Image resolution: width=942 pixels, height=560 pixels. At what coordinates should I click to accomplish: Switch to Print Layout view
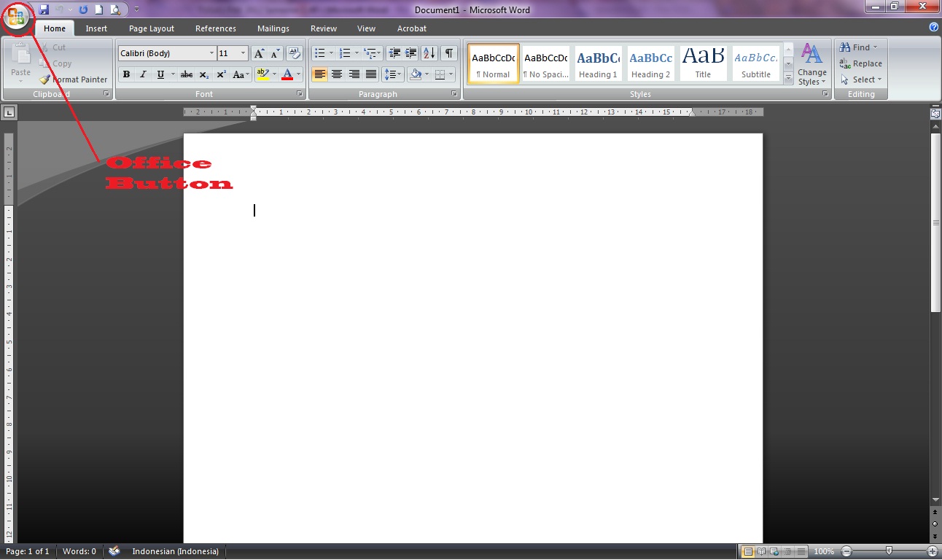coord(747,551)
